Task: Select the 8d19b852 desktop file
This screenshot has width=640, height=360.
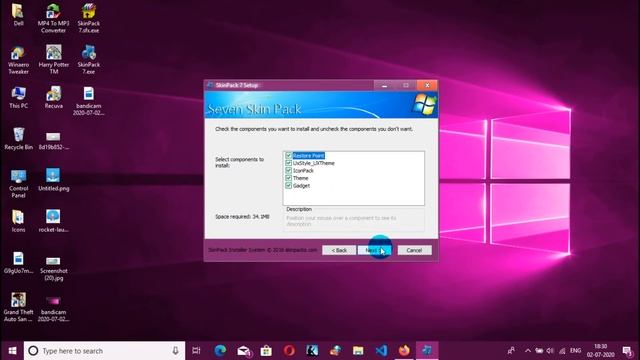Action: click(x=53, y=141)
